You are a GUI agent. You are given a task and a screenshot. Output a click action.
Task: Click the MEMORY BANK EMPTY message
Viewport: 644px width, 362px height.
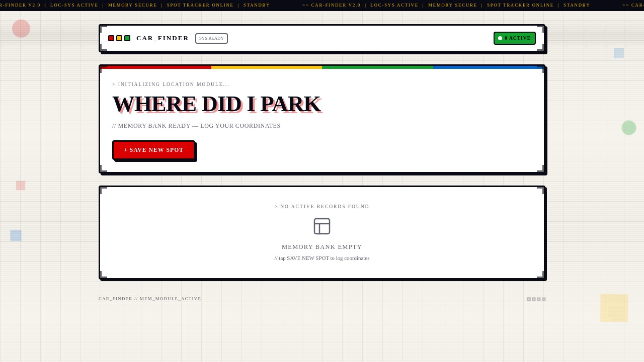[x=322, y=247]
